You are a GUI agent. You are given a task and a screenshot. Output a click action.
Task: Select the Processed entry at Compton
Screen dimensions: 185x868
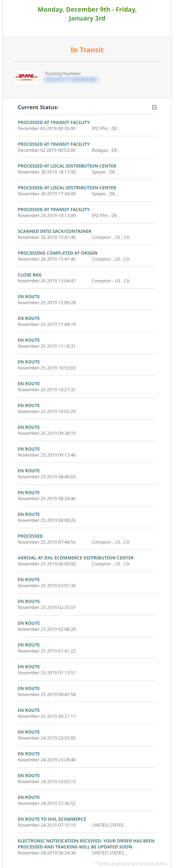click(87, 539)
